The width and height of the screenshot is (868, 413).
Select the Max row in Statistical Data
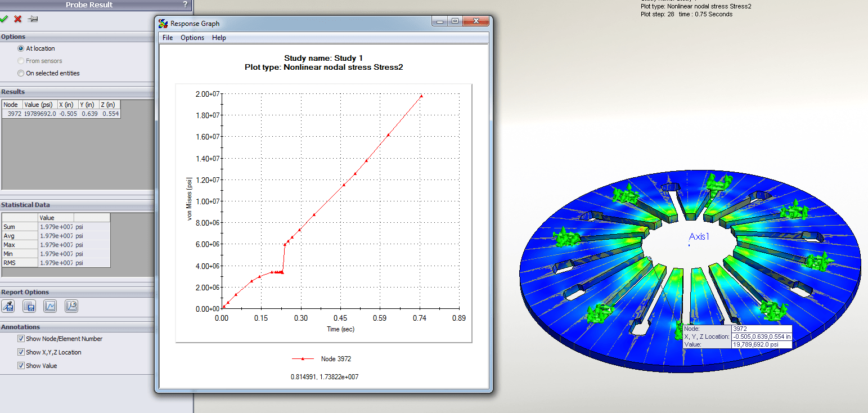(x=56, y=245)
